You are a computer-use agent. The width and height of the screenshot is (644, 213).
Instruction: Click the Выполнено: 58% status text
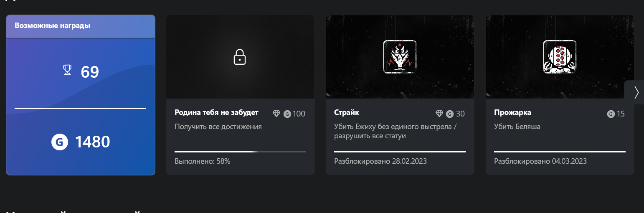click(x=203, y=161)
